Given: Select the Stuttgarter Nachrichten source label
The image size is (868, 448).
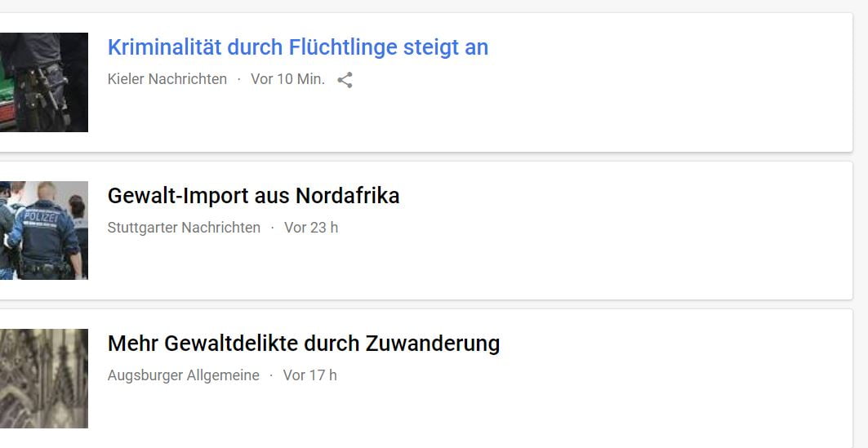Looking at the screenshot, I should click(x=184, y=228).
